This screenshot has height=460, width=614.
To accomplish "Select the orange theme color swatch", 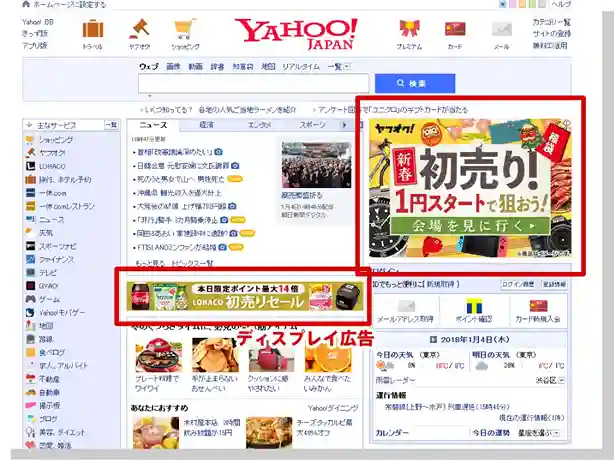I will click(x=522, y=4).
